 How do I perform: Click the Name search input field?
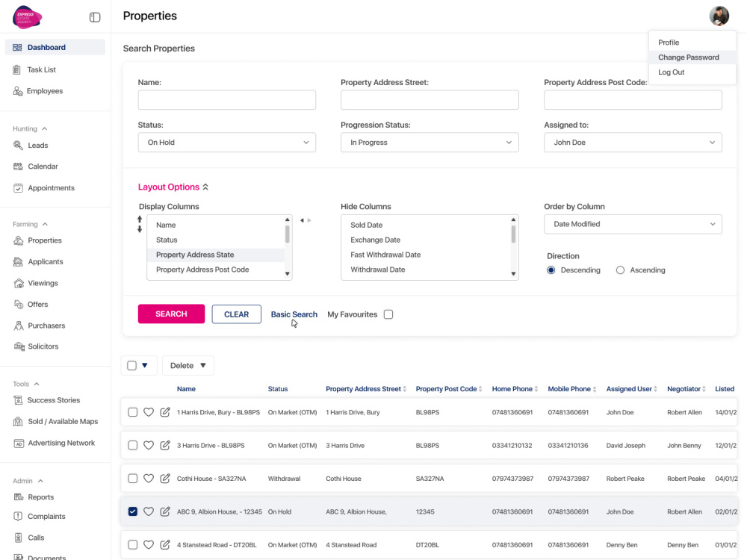(227, 100)
